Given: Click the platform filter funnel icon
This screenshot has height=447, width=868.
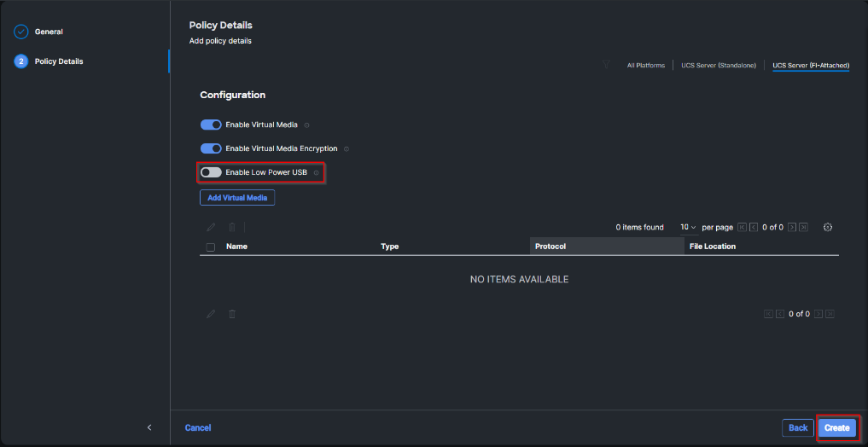Looking at the screenshot, I should pyautogui.click(x=607, y=65).
